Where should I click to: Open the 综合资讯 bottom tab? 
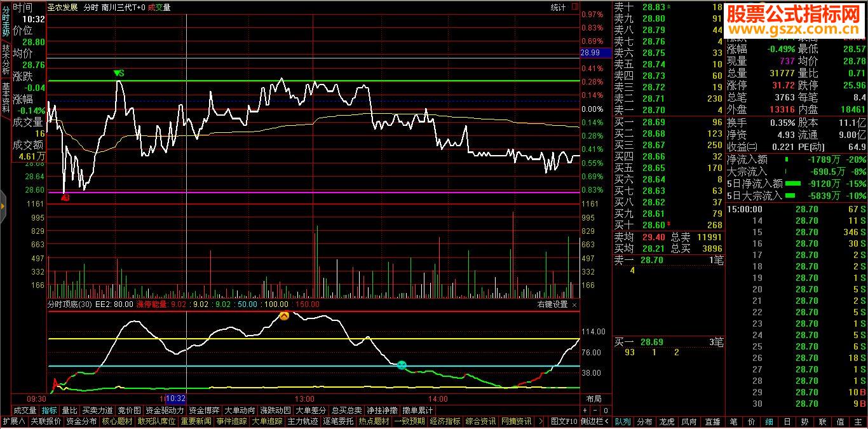click(x=480, y=421)
